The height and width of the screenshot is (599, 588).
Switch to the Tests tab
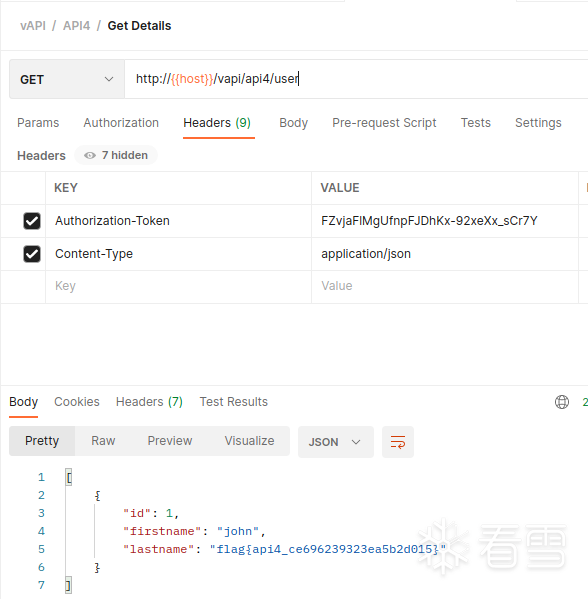pyautogui.click(x=475, y=123)
